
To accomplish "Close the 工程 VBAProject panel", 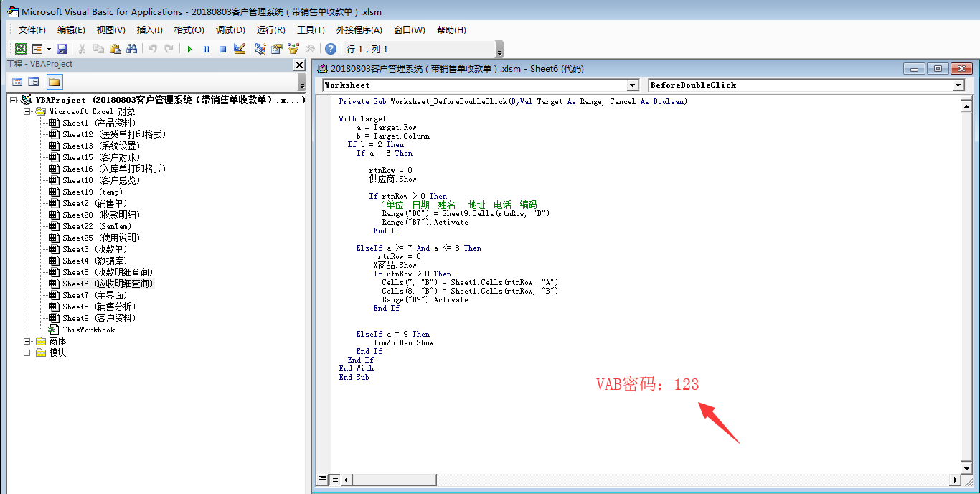I will pyautogui.click(x=300, y=65).
